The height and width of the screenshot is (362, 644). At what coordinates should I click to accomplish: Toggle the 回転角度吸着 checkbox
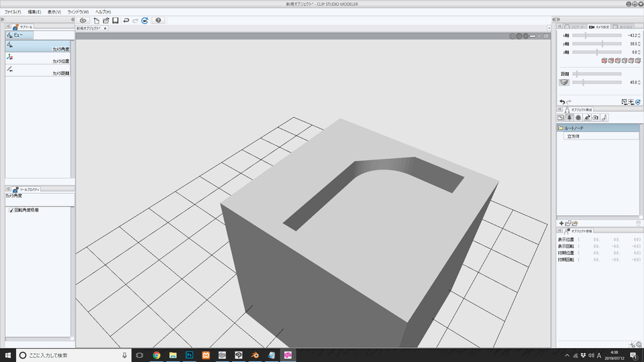tap(11, 210)
